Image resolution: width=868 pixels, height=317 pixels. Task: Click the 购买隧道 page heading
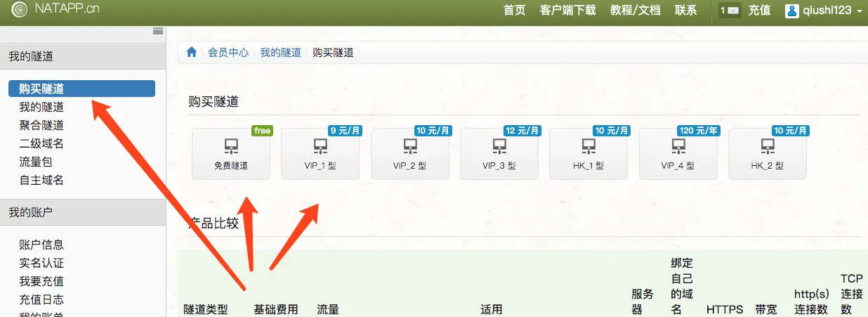(213, 102)
